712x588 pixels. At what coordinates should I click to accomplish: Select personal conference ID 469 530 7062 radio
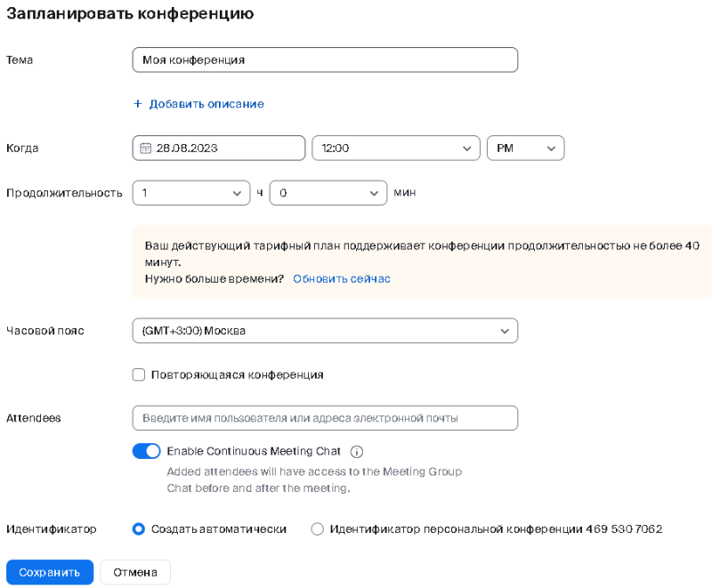click(x=317, y=529)
